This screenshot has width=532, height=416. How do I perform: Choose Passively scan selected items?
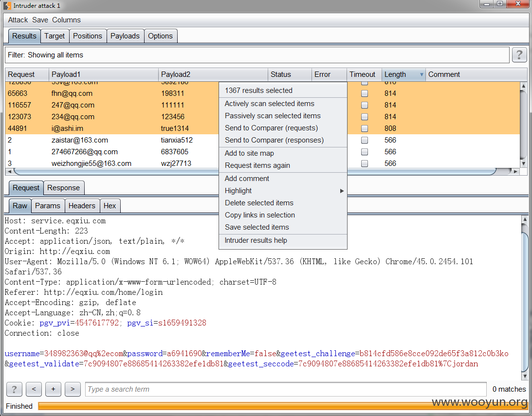(x=283, y=116)
